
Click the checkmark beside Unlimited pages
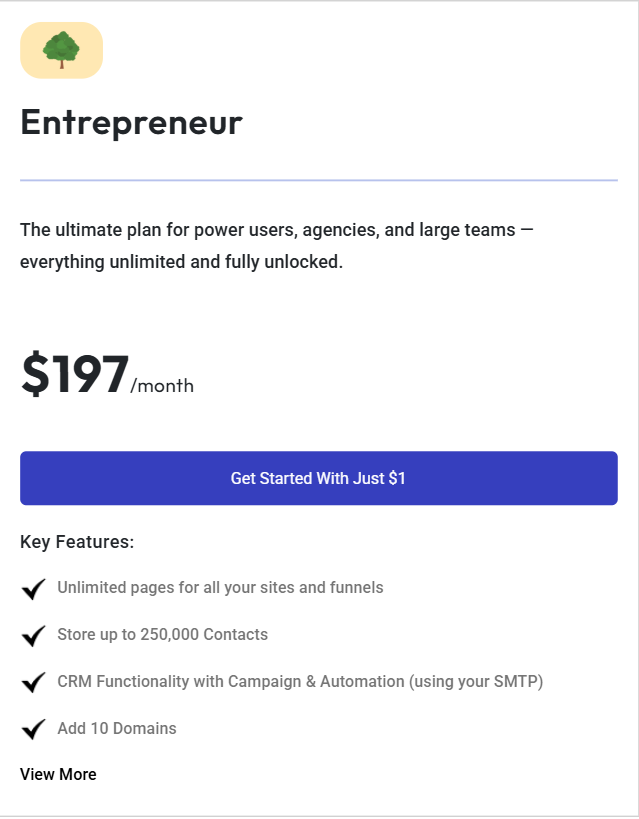coord(33,589)
